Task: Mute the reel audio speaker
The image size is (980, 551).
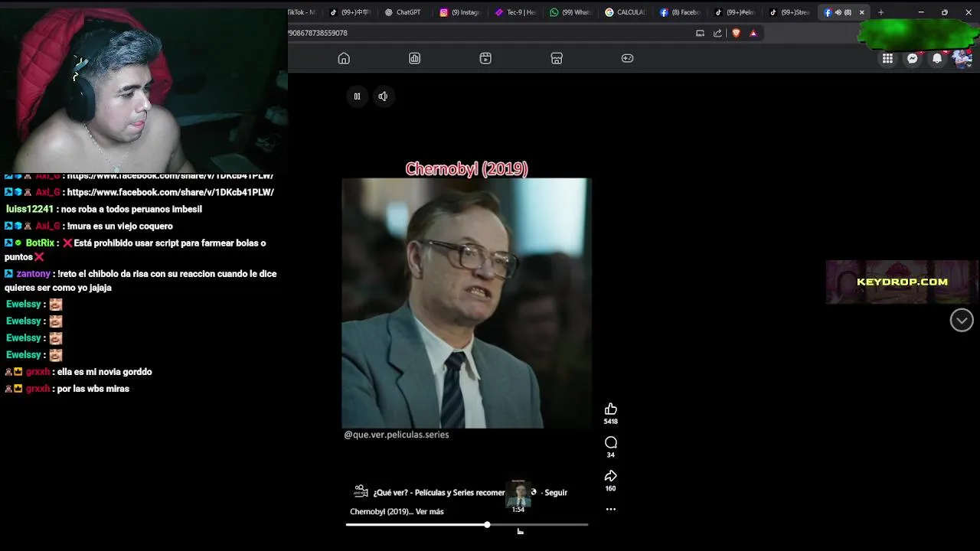Action: [x=383, y=96]
